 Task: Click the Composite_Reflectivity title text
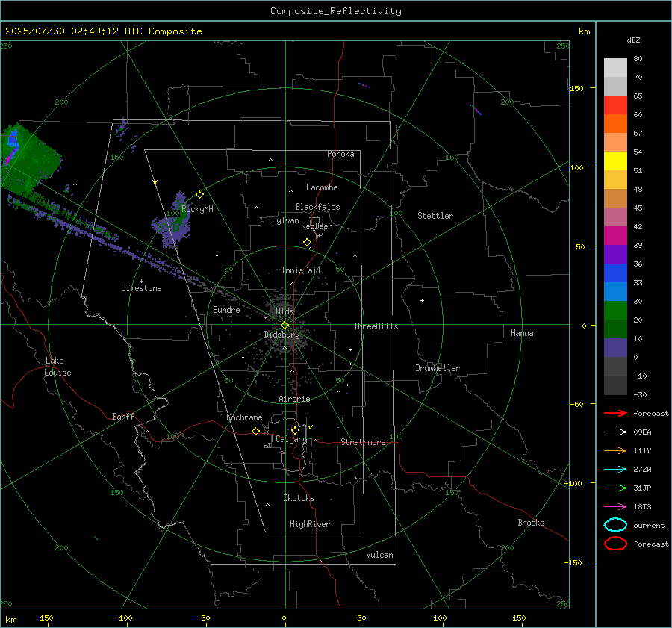point(335,11)
